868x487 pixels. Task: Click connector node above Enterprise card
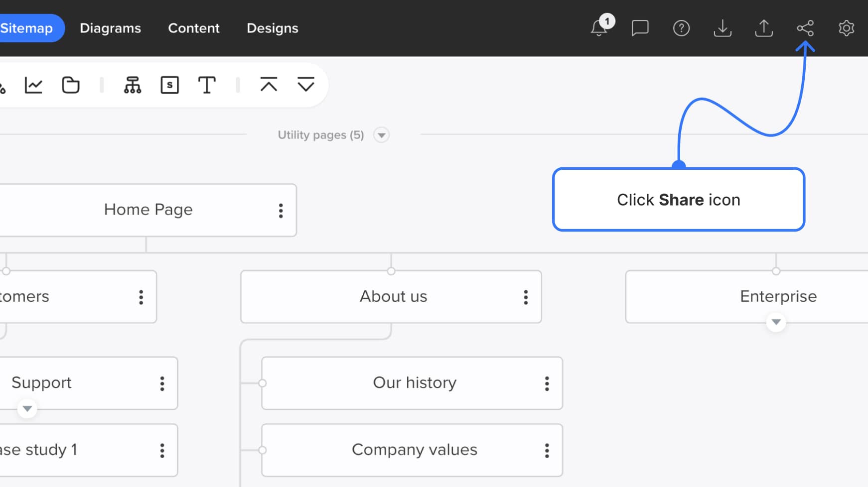(776, 271)
